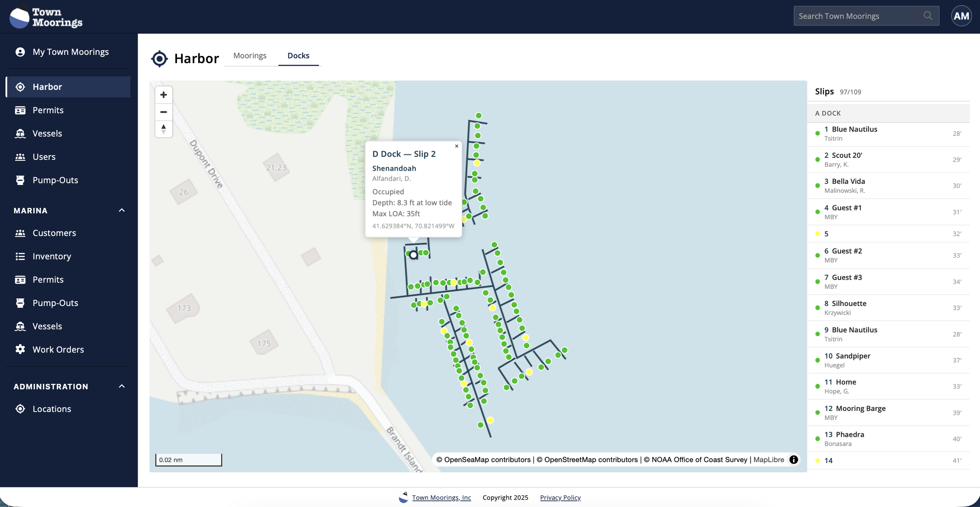This screenshot has height=507, width=980.
Task: Select slip 12 Mooring Barge row
Action: [888, 412]
